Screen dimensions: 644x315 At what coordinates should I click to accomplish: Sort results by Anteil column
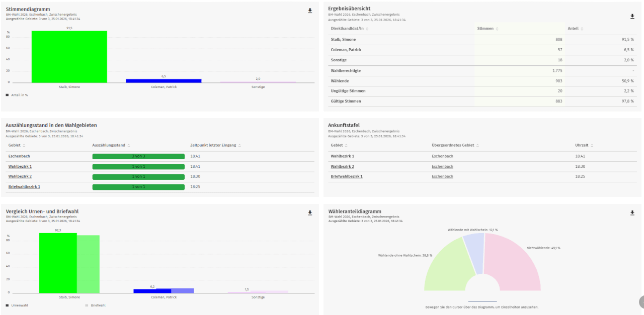583,29
